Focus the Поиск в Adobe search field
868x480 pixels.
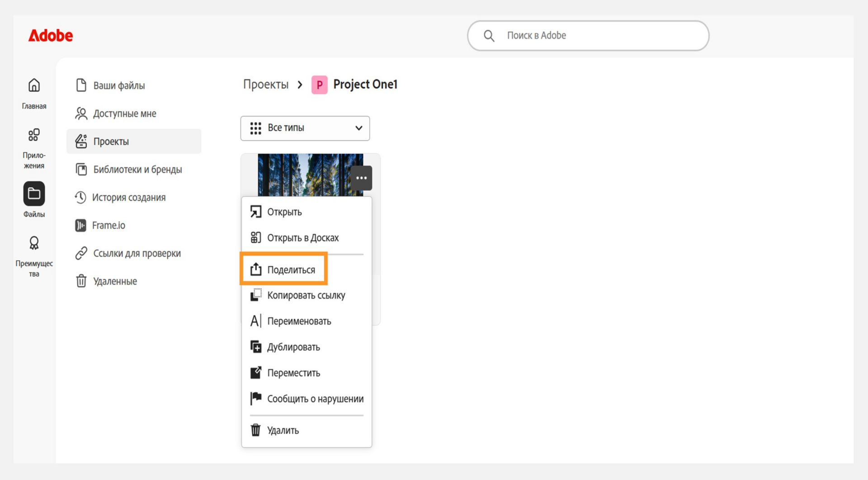588,36
